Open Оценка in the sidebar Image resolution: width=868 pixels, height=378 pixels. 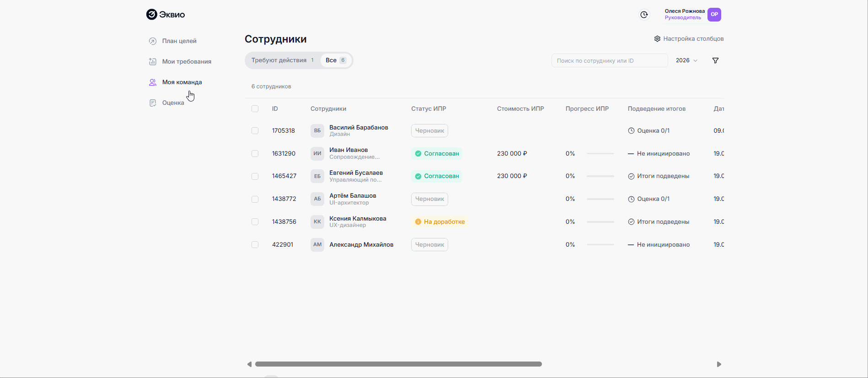click(x=173, y=103)
